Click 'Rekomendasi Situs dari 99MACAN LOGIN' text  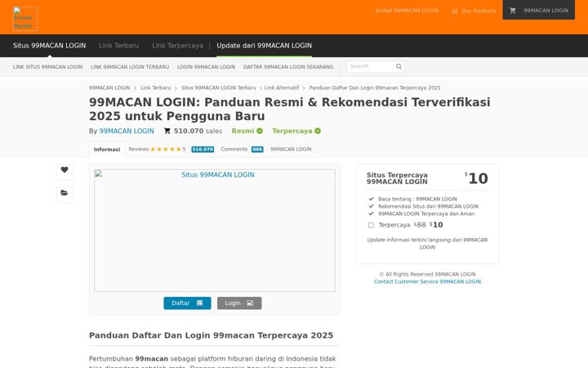click(x=428, y=207)
